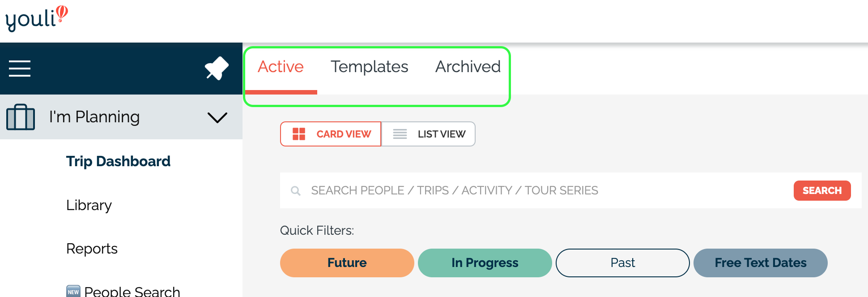Click the suitcase icon beside I'm Planning
The height and width of the screenshot is (297, 868).
(21, 117)
